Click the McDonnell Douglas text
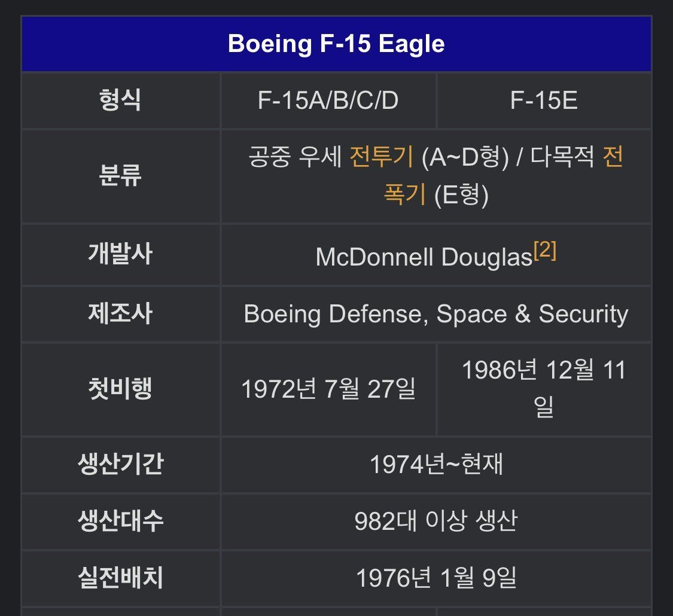Viewport: 673px width, 616px height. 424,257
